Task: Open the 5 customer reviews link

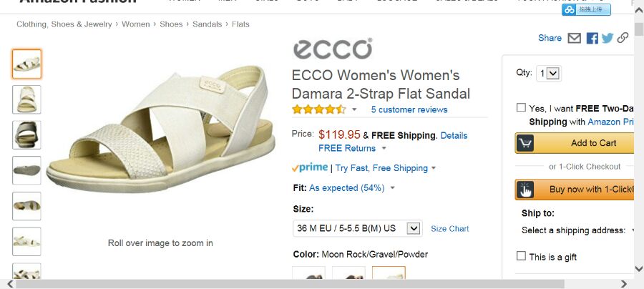Action: tap(409, 109)
